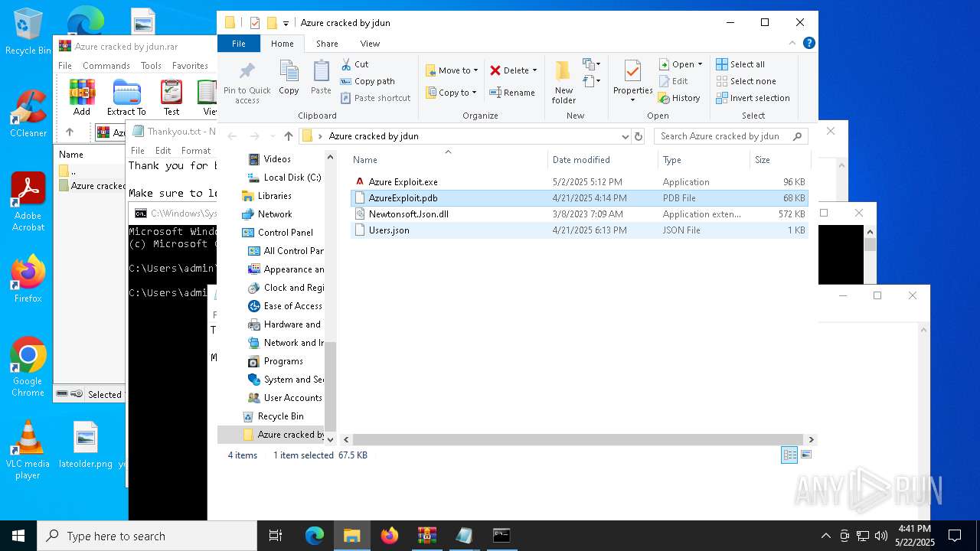Switch to the Share tab

click(327, 44)
